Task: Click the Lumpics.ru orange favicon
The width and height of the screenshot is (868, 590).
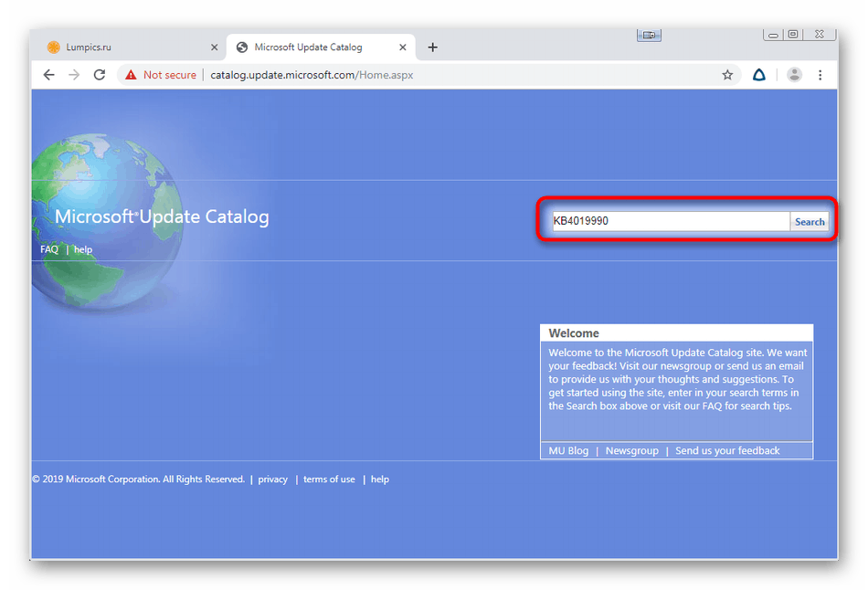Action: pos(54,47)
